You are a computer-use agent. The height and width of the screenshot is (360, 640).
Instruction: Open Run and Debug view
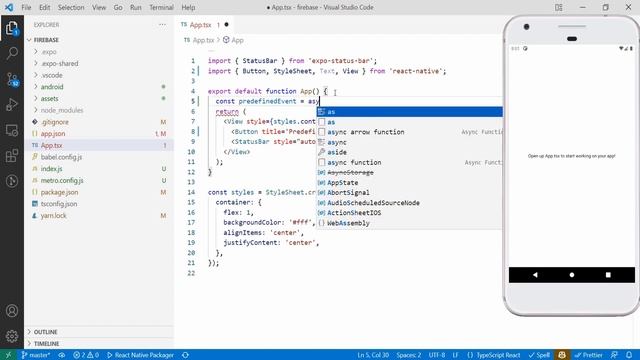click(x=12, y=104)
